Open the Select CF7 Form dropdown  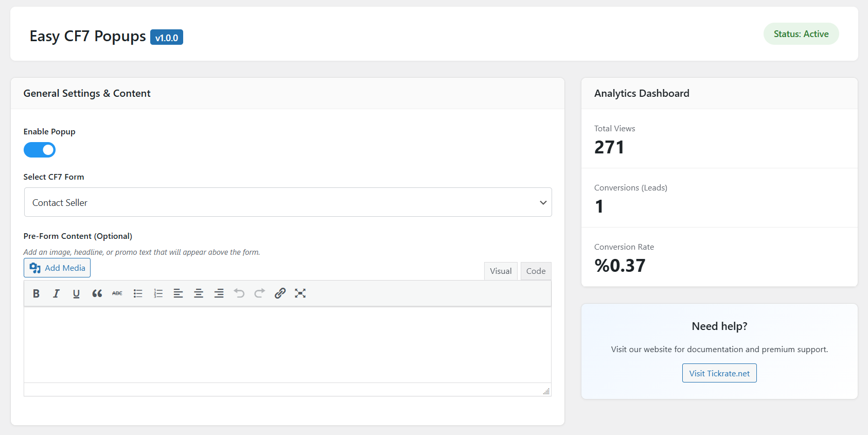tap(288, 202)
